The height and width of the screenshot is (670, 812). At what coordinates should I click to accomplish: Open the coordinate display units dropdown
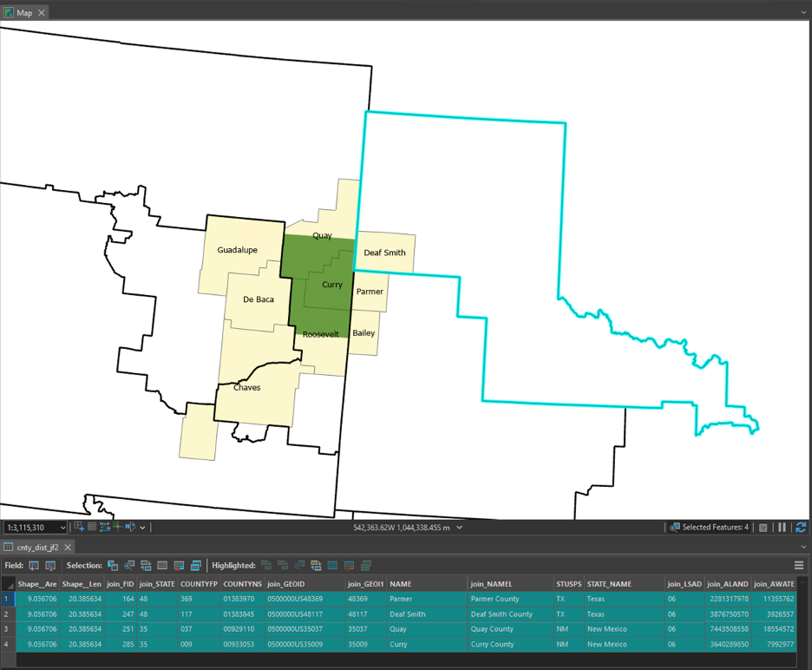pyautogui.click(x=457, y=527)
